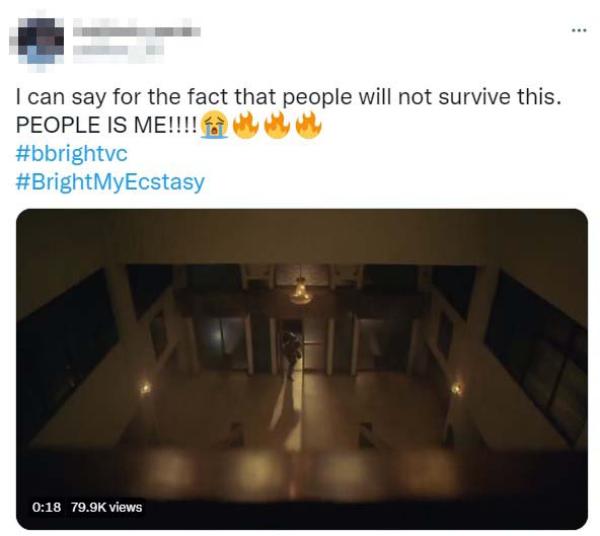This screenshot has height=536, width=600.
Task: Click the blurred display name
Action: tap(136, 31)
